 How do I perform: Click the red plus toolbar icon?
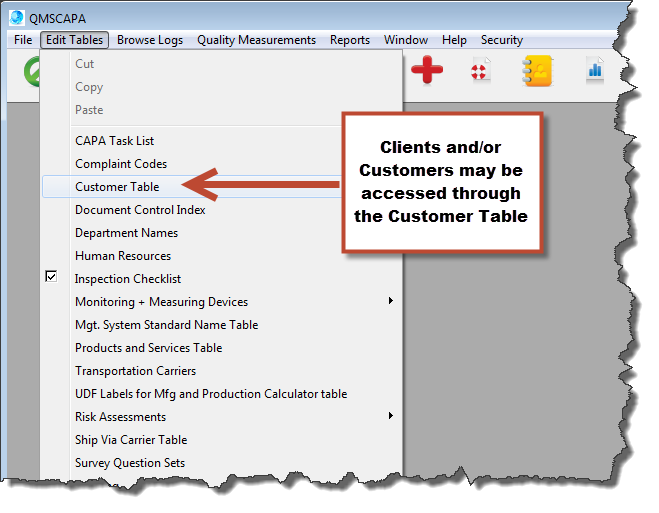[x=427, y=71]
